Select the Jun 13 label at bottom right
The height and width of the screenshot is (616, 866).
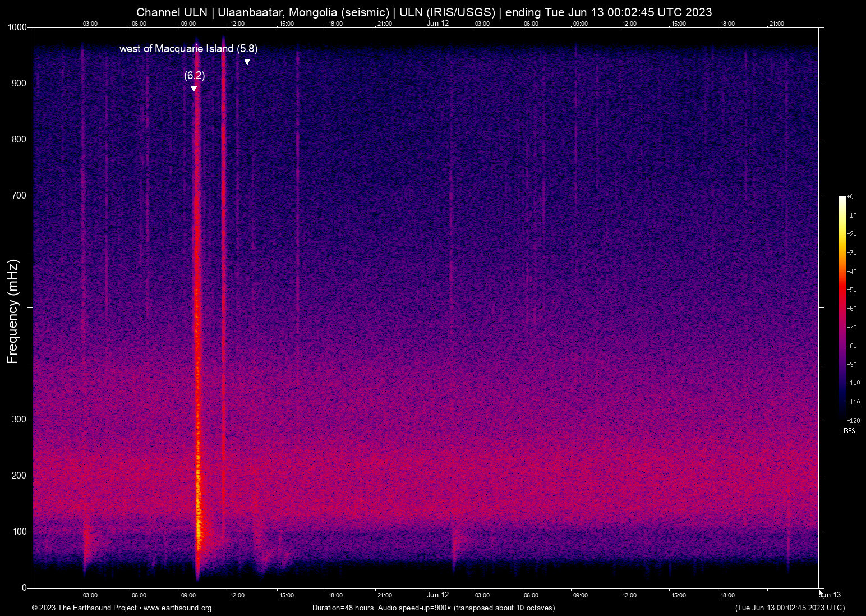point(830,595)
